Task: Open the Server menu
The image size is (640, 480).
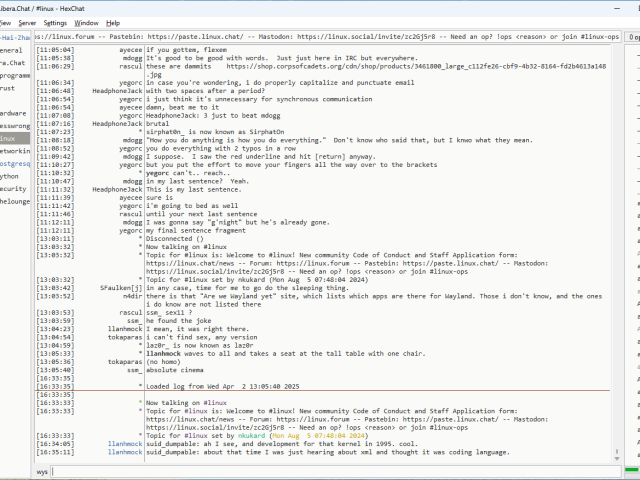Action: (27, 22)
